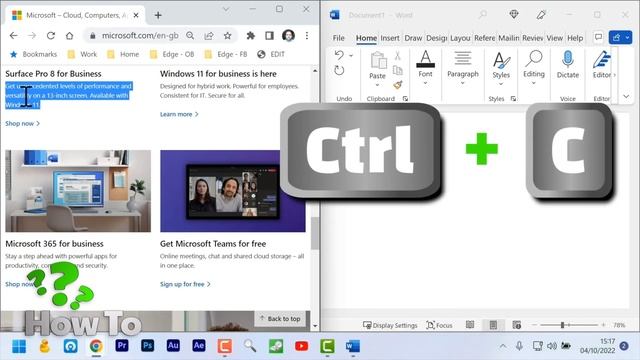
Task: Switch to Web Layout view in Word
Action: coord(516,325)
